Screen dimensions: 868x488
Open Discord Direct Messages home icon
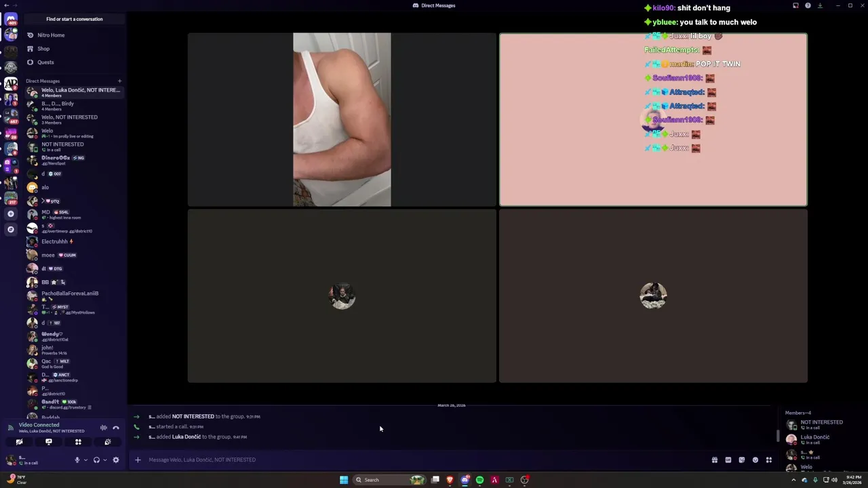pos(10,19)
